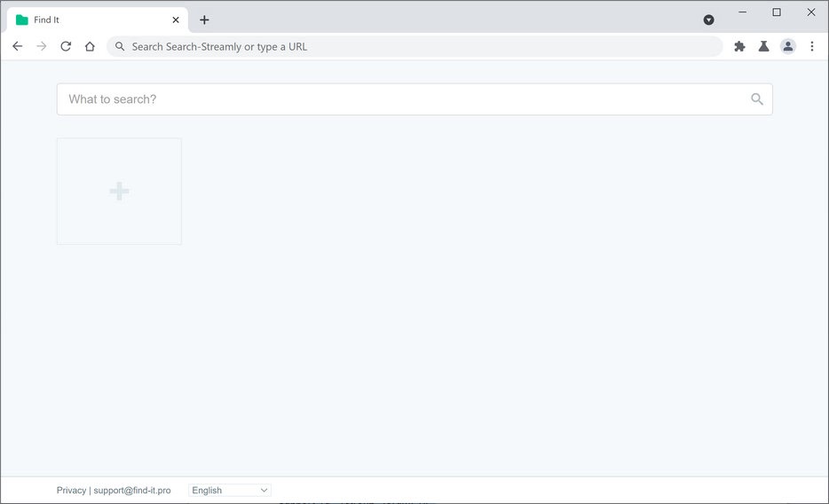Go back using the browser back arrow
Screen dimensions: 829x504
click(x=18, y=46)
